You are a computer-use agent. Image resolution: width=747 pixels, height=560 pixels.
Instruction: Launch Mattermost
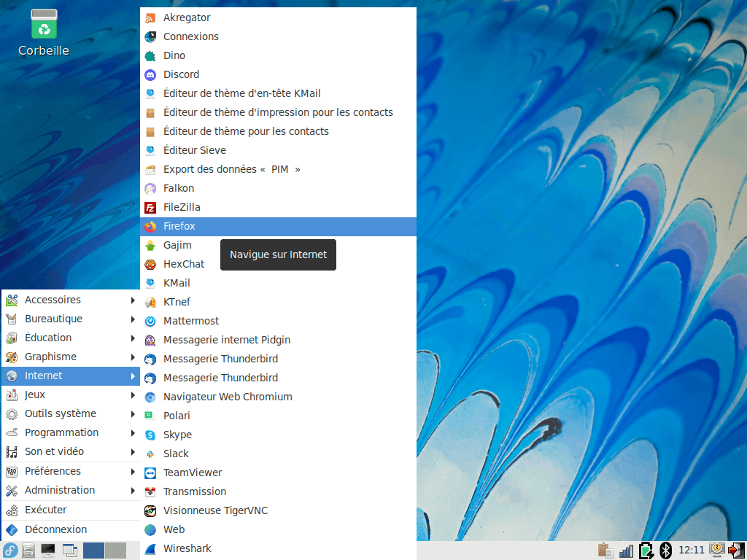pyautogui.click(x=278, y=322)
